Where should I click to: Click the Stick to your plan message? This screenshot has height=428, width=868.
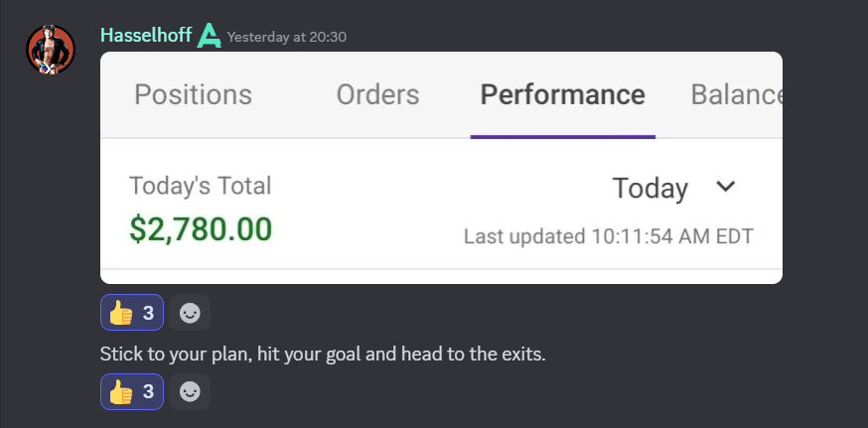pyautogui.click(x=323, y=354)
